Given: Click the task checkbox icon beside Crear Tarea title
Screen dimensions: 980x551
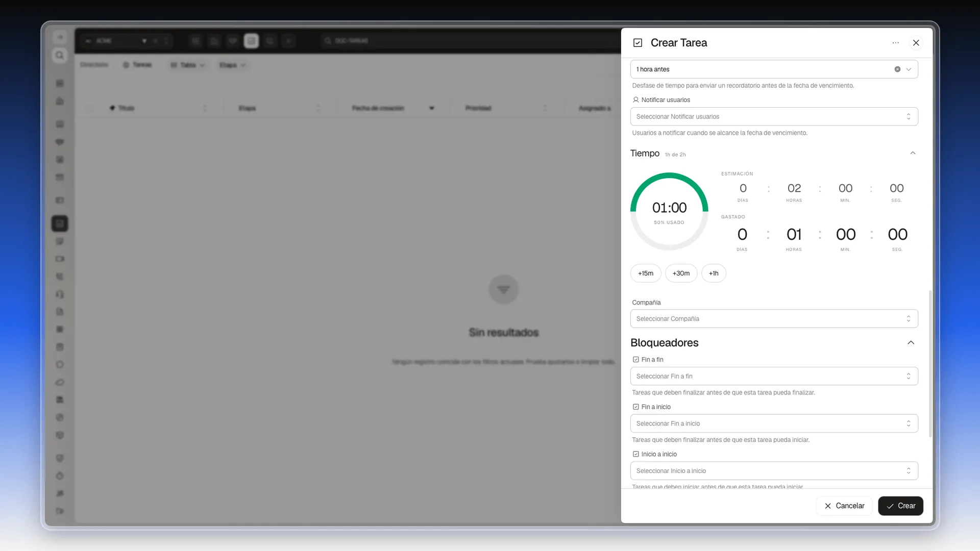Looking at the screenshot, I should pyautogui.click(x=638, y=43).
